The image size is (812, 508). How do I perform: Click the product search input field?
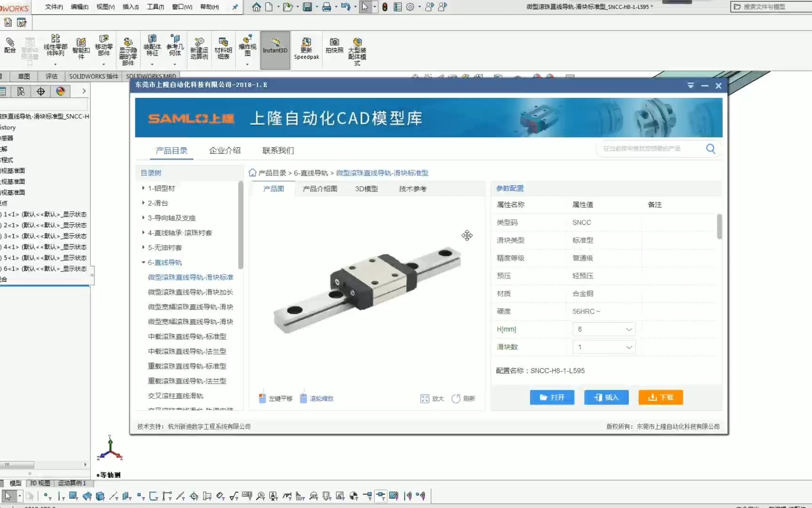click(651, 149)
